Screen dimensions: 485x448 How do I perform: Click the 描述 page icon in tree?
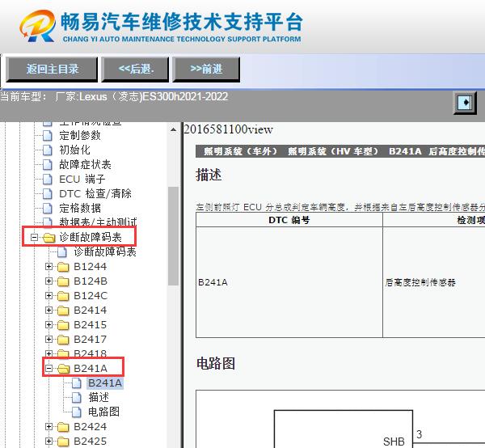pyautogui.click(x=77, y=398)
